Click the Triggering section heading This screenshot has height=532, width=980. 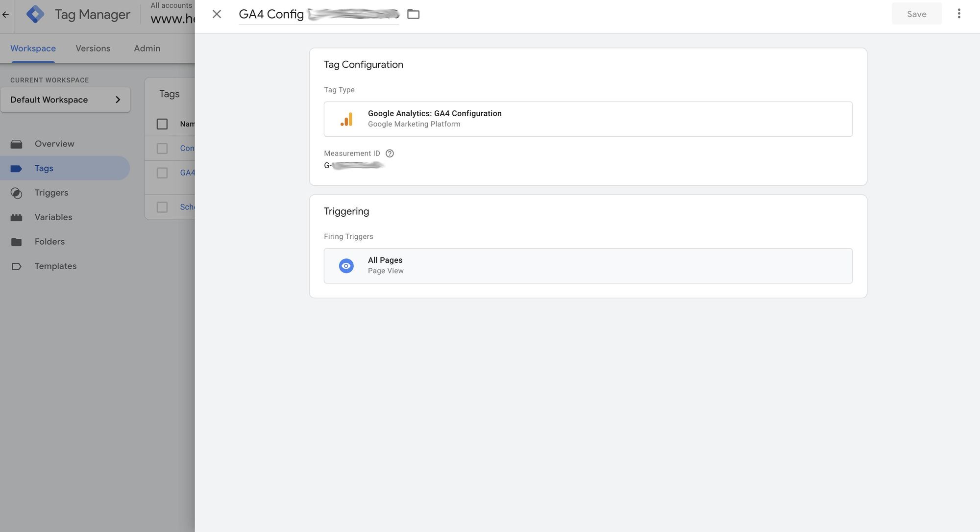pyautogui.click(x=346, y=211)
